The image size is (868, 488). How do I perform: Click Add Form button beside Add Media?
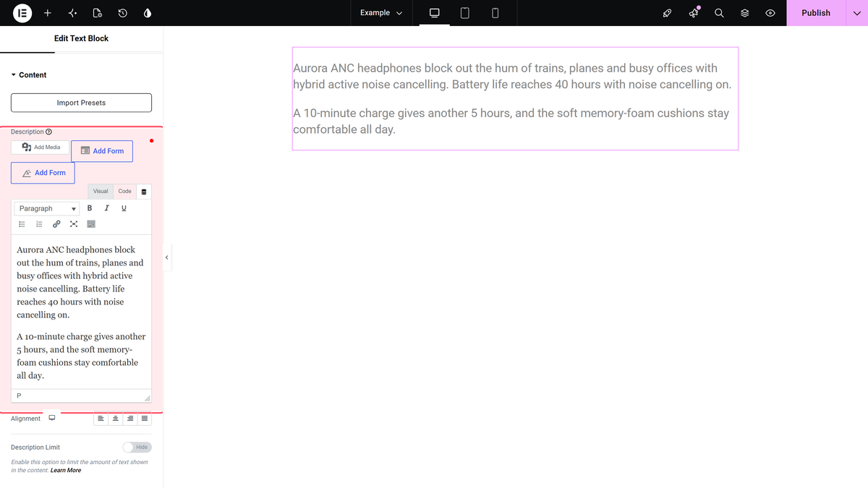point(102,151)
